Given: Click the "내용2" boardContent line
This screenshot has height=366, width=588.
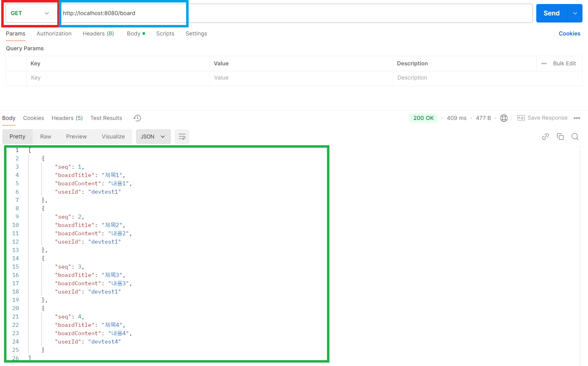Looking at the screenshot, I should [x=93, y=233].
